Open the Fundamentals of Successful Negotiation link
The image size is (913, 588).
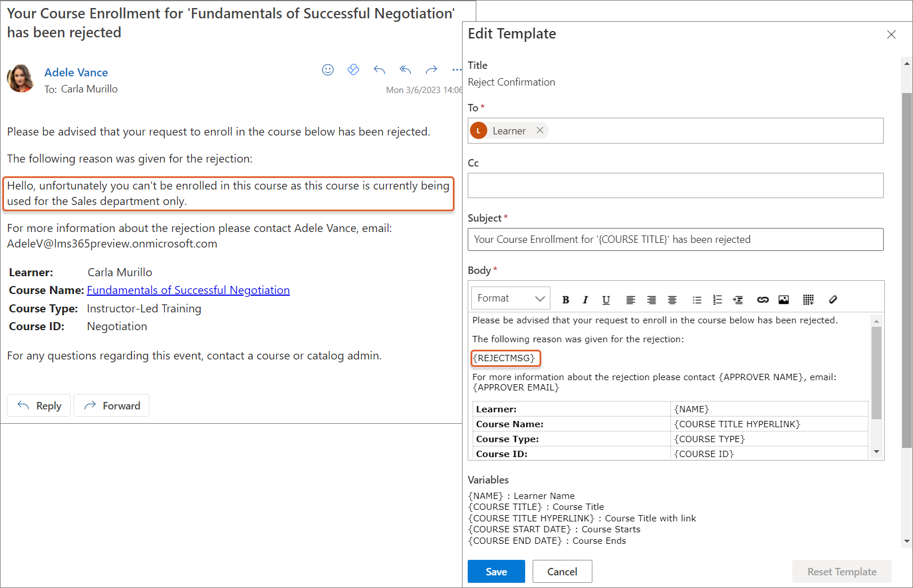188,290
